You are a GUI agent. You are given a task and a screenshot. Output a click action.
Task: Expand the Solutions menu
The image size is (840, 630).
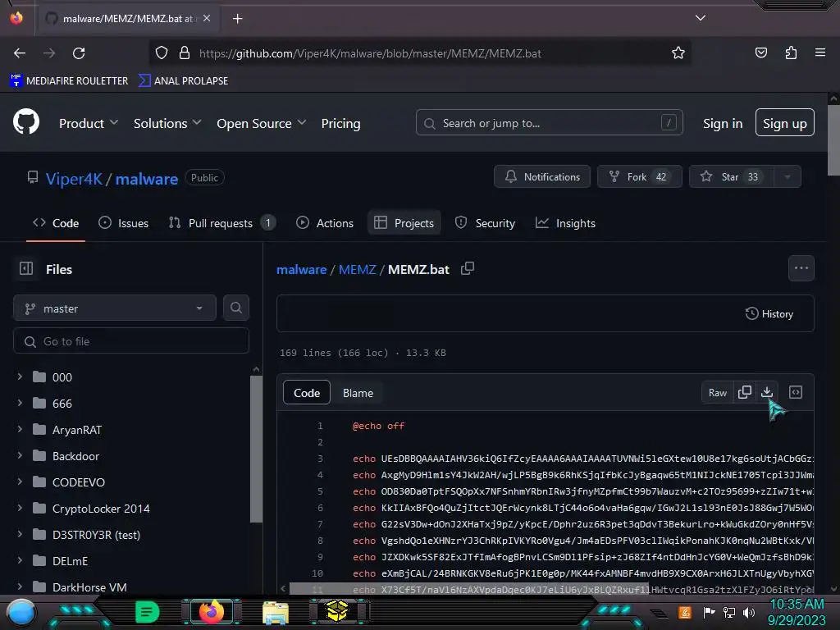click(167, 123)
